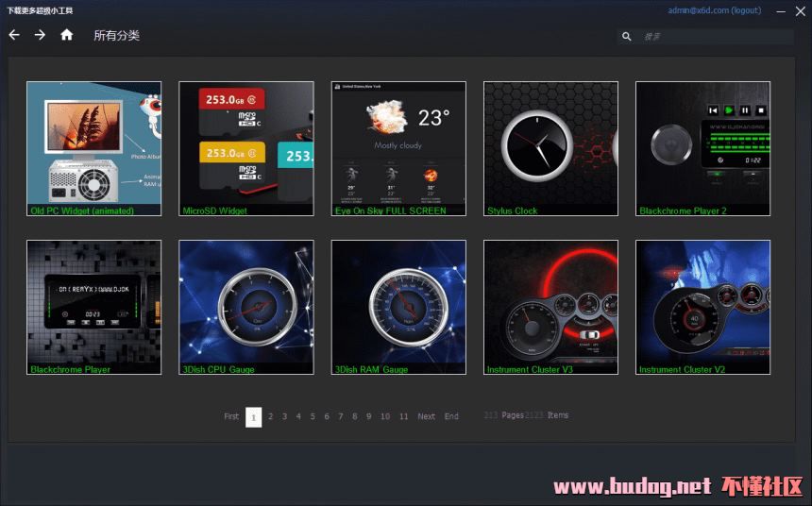The width and height of the screenshot is (812, 506).
Task: Go to page 7
Action: (340, 416)
